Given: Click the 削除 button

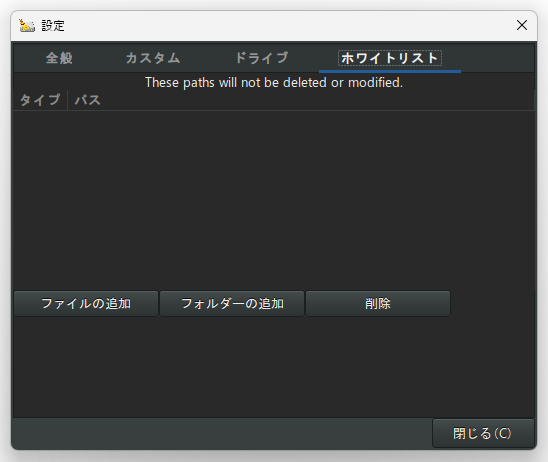Looking at the screenshot, I should click(x=378, y=303).
